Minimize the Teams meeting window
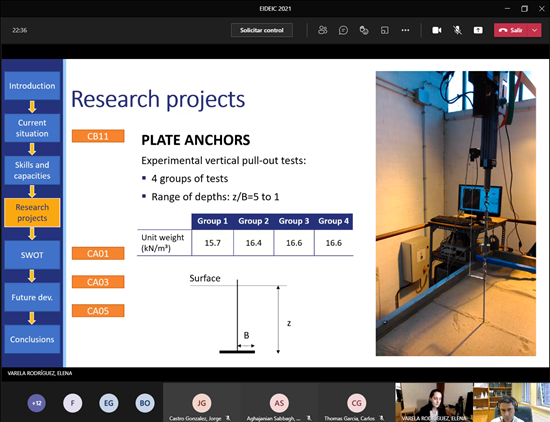The height and width of the screenshot is (422, 550). click(507, 8)
